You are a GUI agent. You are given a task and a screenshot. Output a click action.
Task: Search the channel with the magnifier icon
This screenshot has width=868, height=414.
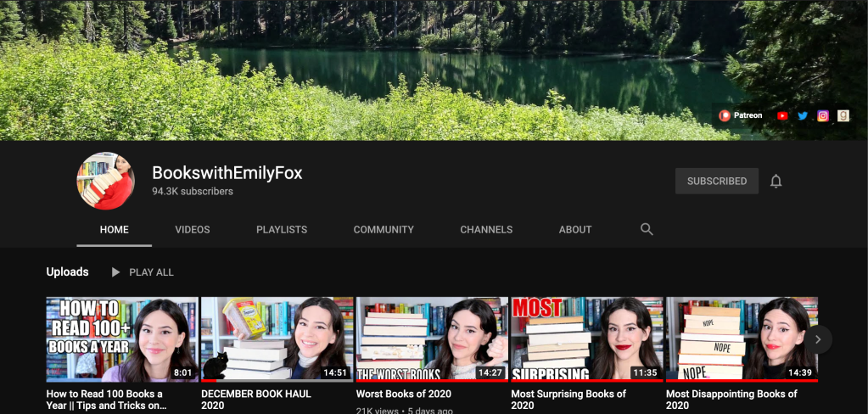[647, 229]
